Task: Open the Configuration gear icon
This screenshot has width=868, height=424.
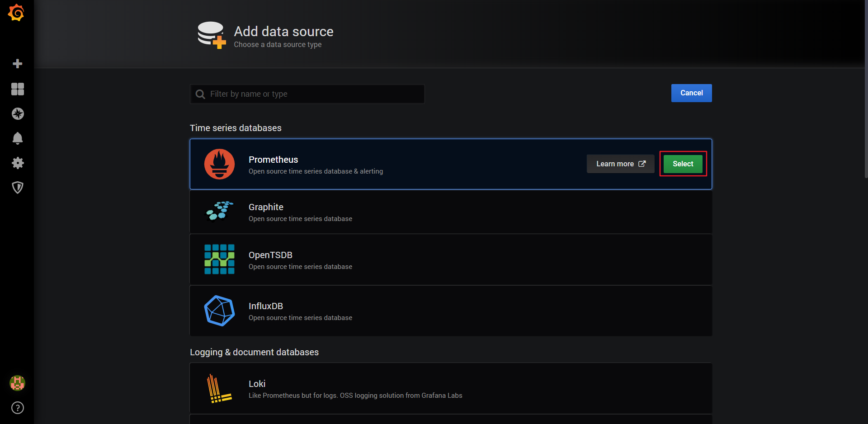Action: (x=18, y=163)
